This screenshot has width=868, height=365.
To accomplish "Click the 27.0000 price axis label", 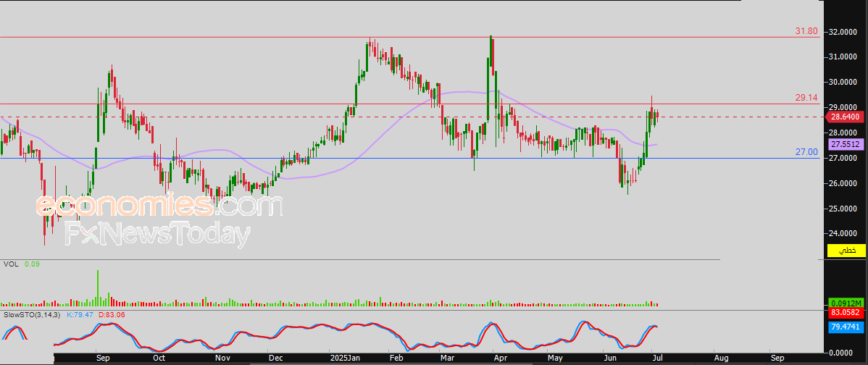I will click(843, 158).
